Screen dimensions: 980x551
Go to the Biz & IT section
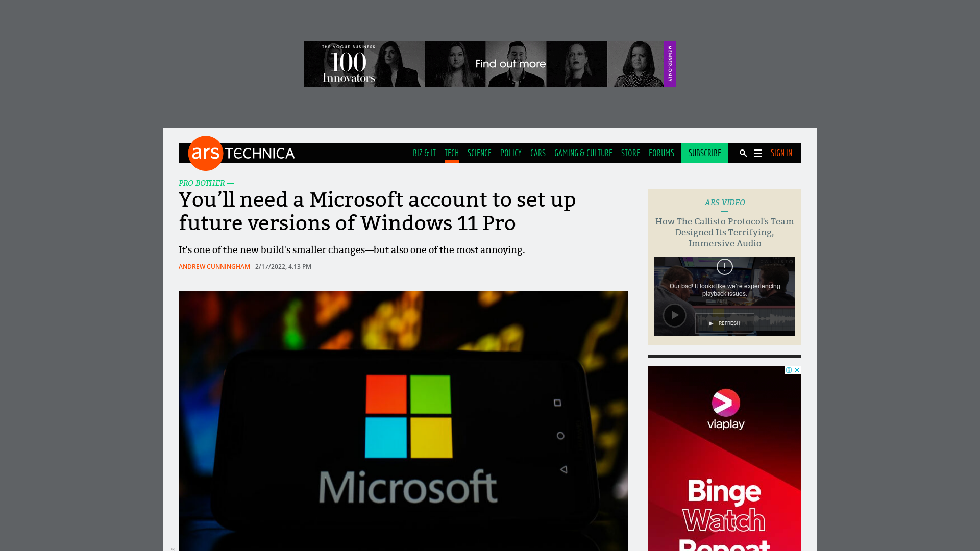[x=424, y=153]
